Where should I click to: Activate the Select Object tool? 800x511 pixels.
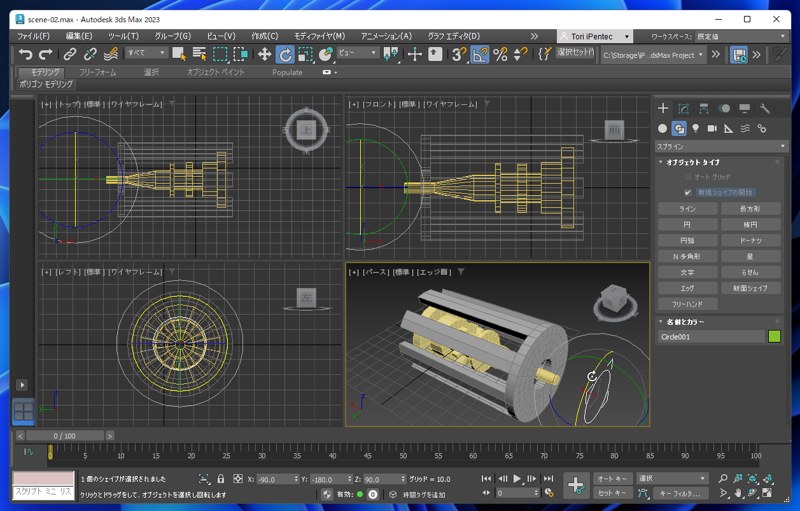(179, 54)
